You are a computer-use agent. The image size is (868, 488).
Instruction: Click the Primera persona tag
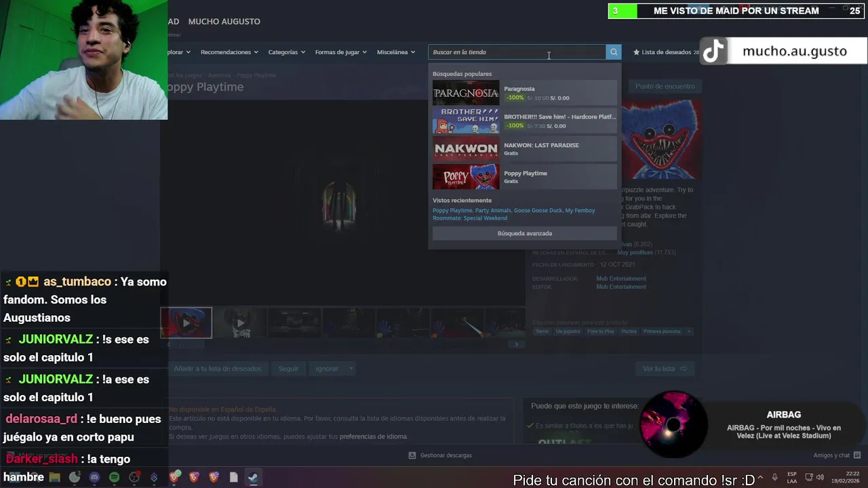click(662, 331)
